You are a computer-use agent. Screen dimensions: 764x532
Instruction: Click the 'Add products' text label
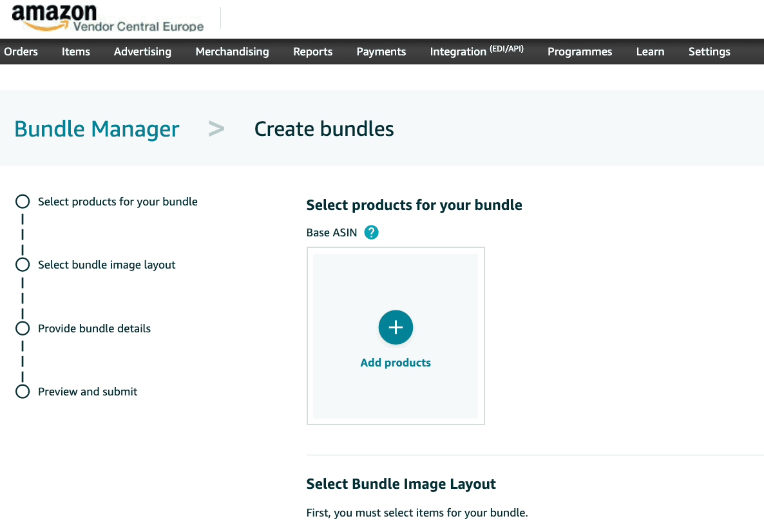click(x=396, y=363)
